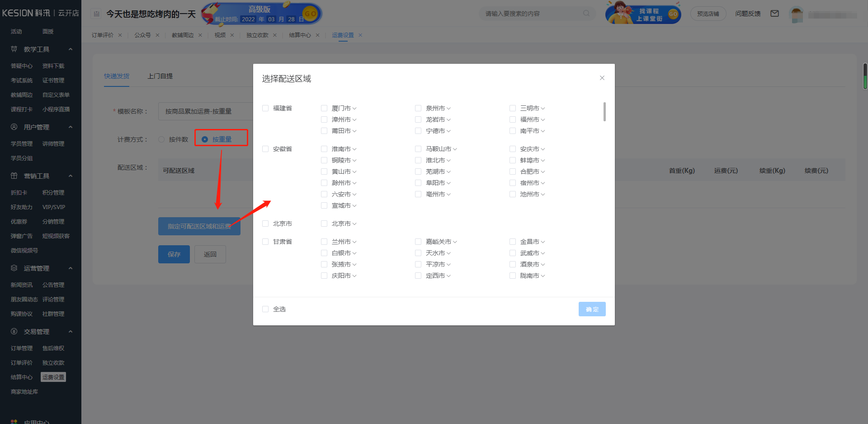Click the 预览店铺 button
Image resolution: width=868 pixels, height=424 pixels.
(708, 14)
